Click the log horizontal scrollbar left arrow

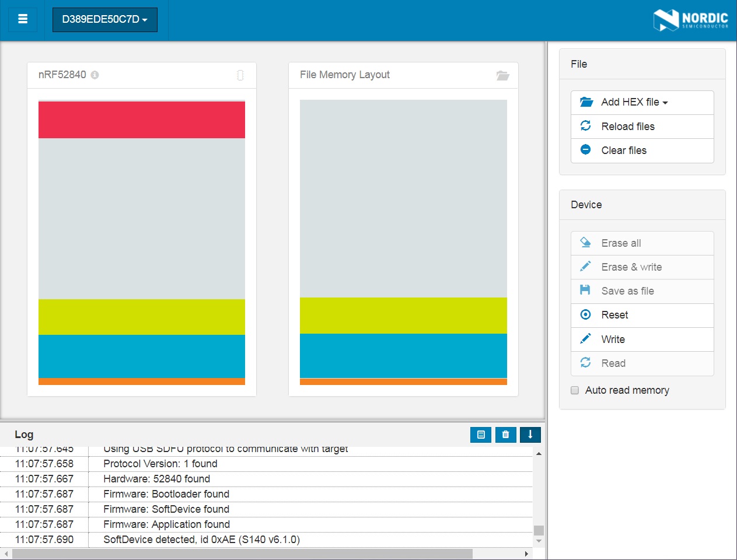click(6, 554)
